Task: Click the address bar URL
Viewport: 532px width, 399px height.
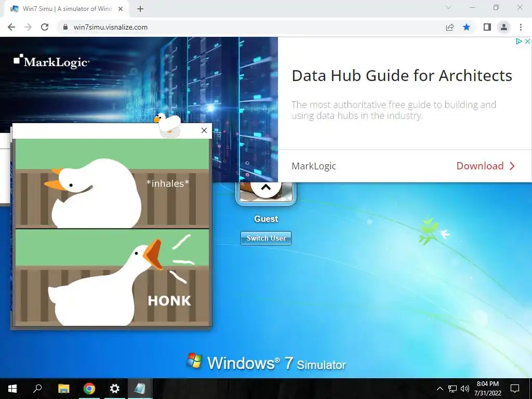Action: (x=111, y=27)
